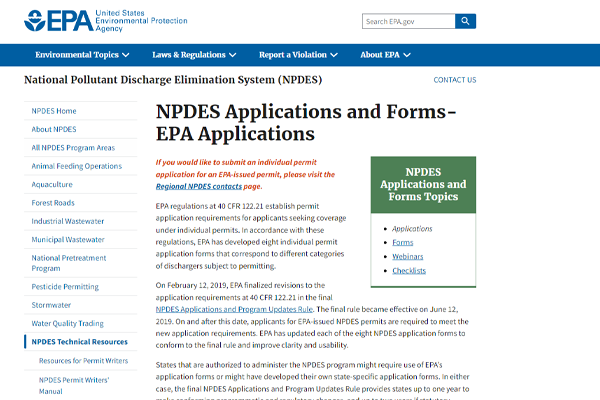Viewport: 600px width, 400px height.
Task: Open Water Quality Trading link
Action: [67, 323]
